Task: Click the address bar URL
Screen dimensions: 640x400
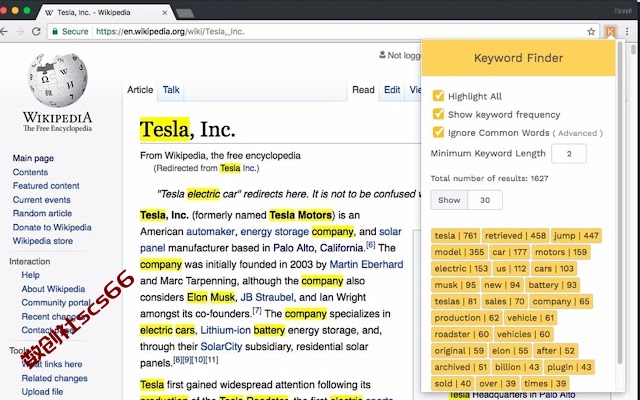Action: [170, 31]
